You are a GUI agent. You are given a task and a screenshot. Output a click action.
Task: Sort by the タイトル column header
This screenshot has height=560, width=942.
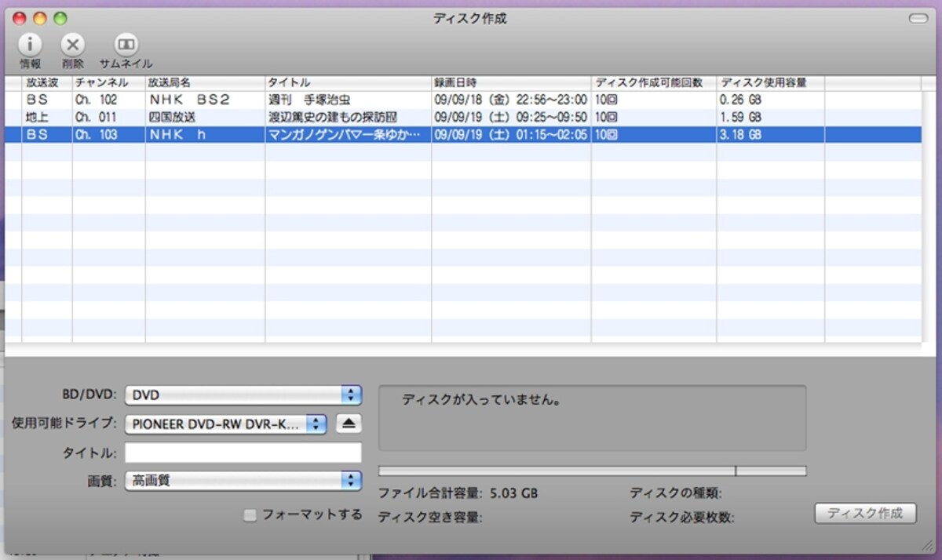(349, 82)
